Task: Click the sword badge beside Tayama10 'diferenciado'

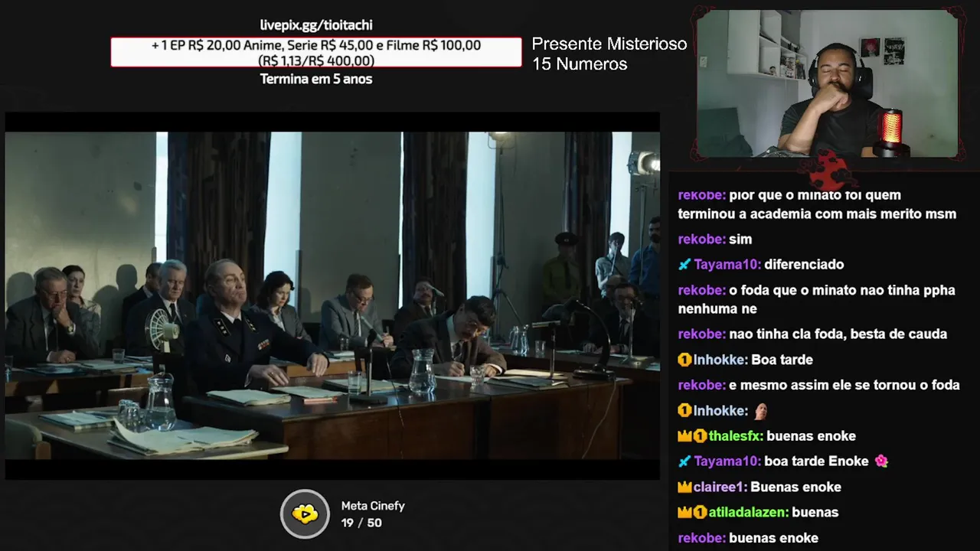Action: tap(684, 265)
